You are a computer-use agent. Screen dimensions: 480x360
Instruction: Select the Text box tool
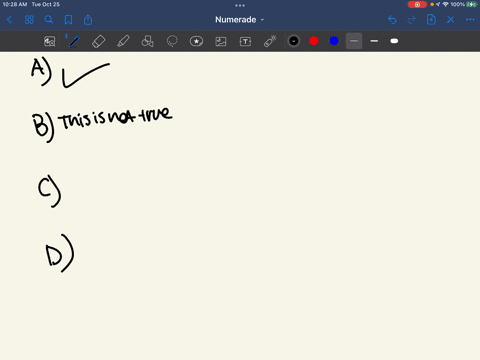point(245,41)
